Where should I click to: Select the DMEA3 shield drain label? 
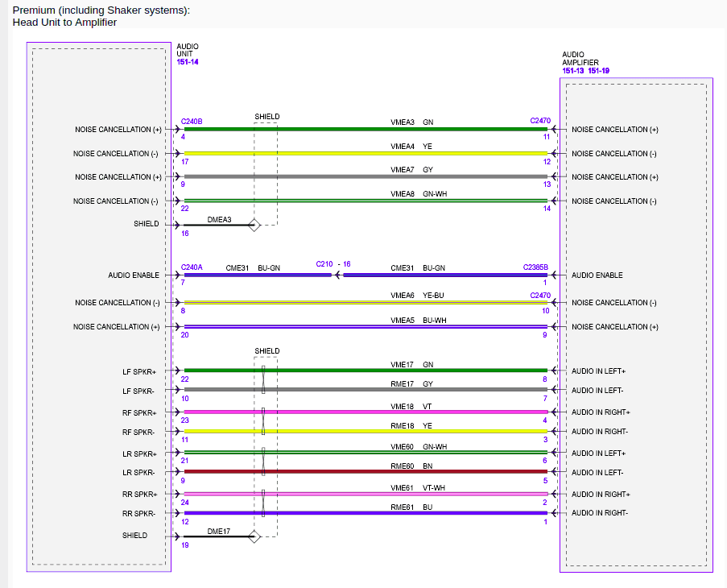[x=219, y=220]
